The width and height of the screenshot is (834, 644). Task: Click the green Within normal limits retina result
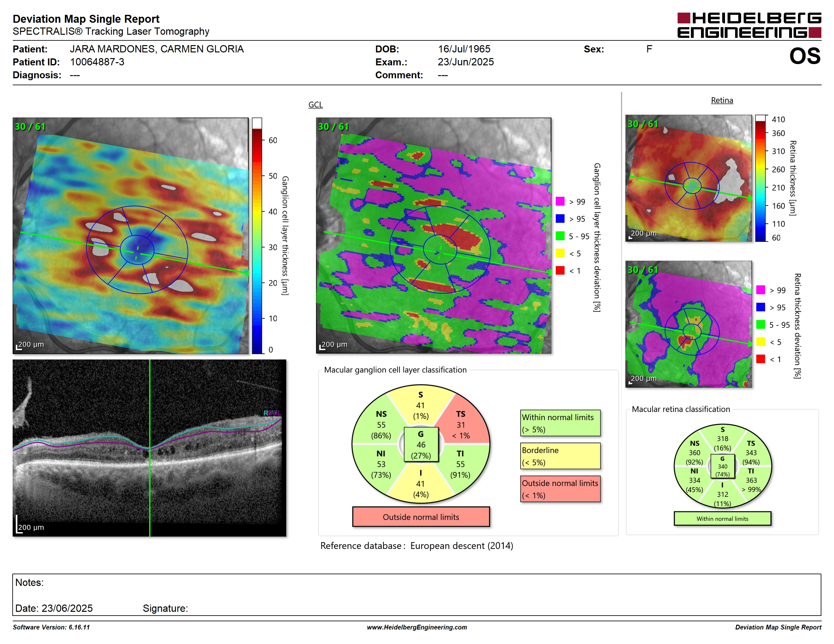click(722, 518)
